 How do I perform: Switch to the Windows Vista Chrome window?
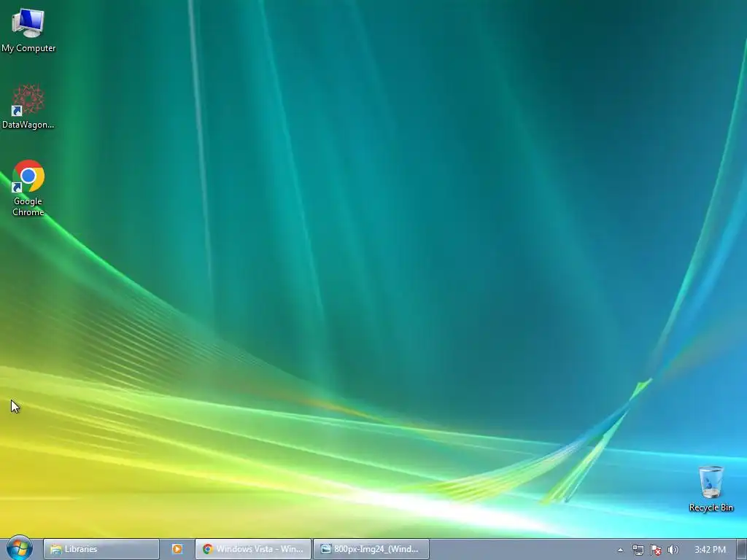253,549
